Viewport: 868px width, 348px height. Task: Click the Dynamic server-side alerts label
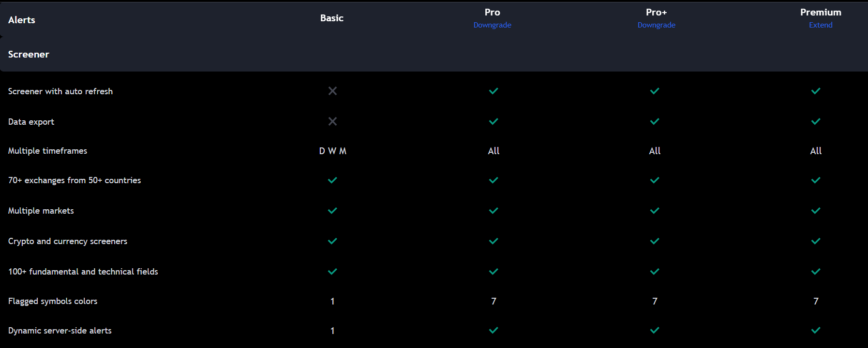(x=60, y=331)
